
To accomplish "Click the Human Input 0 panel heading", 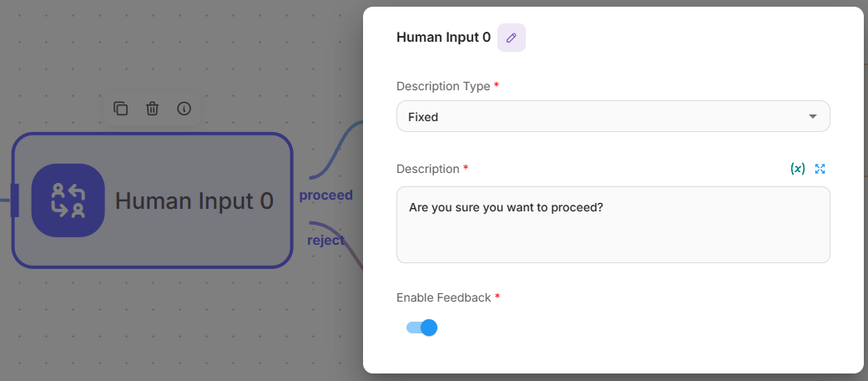I will (443, 38).
